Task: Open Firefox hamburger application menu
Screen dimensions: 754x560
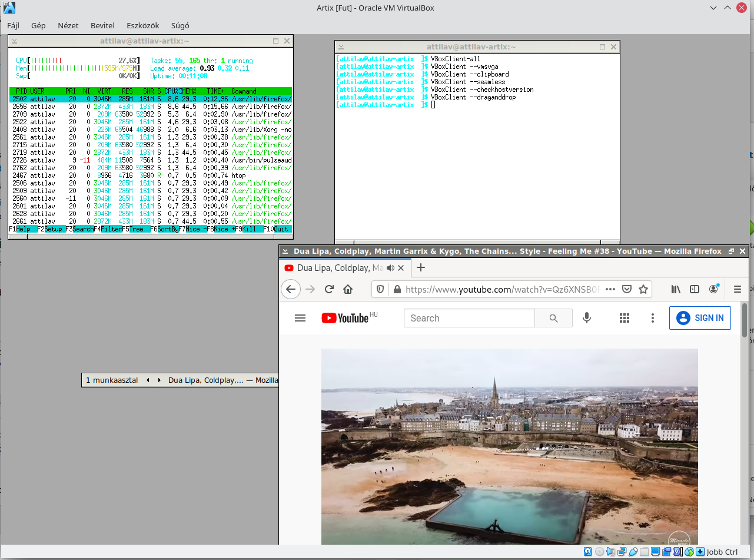Action: [738, 289]
